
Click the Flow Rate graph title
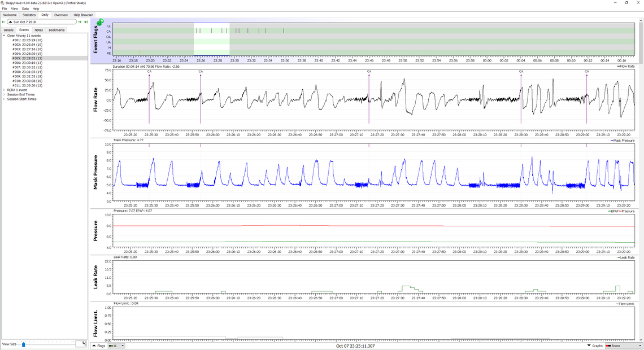coord(95,100)
